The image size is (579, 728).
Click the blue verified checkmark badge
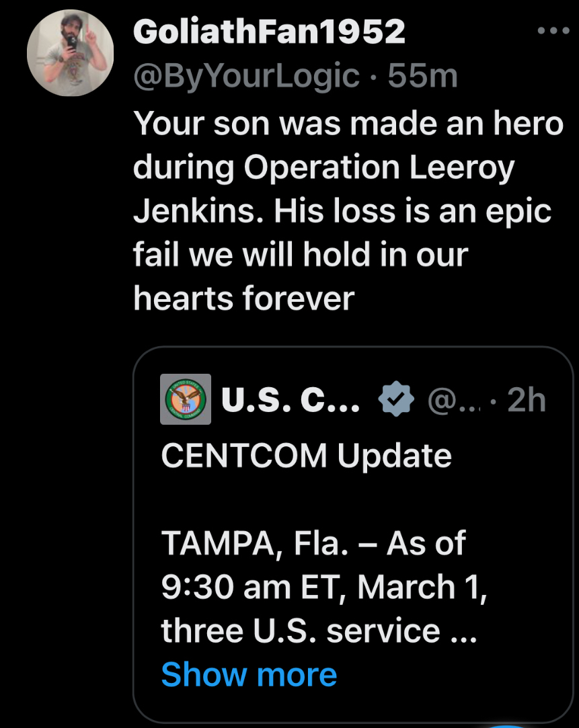[x=397, y=399]
